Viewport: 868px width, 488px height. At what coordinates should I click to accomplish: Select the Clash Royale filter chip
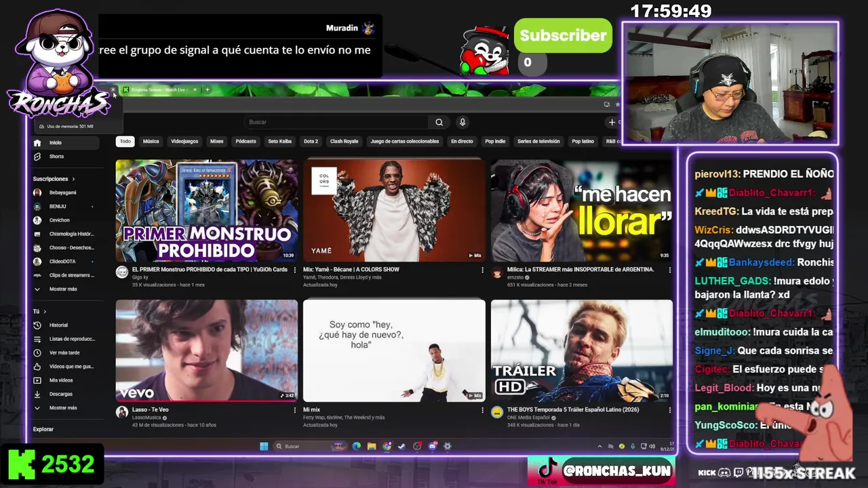coord(344,142)
